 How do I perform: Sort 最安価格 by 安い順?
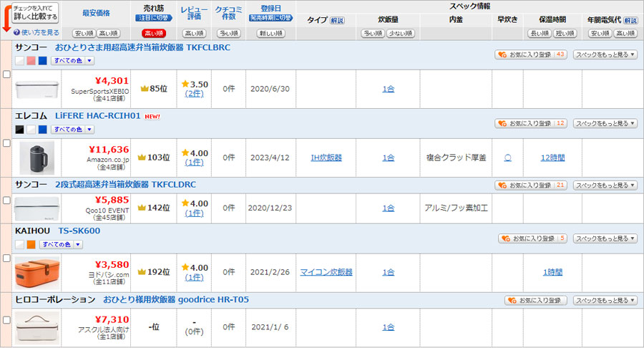click(84, 33)
